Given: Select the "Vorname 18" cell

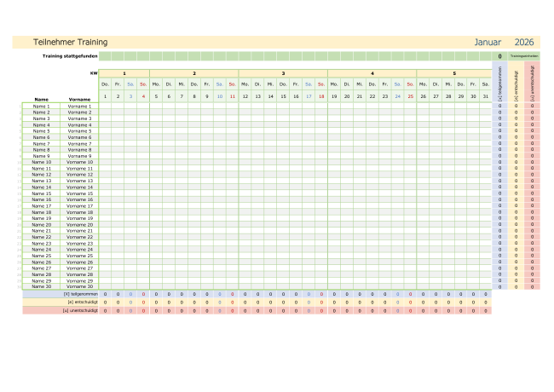Looking at the screenshot, I should (79, 212).
